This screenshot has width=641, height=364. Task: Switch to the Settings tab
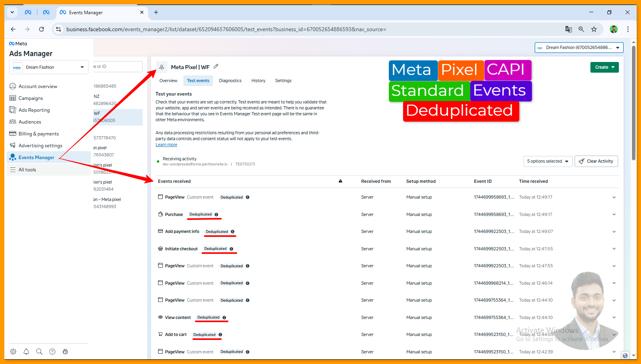283,81
